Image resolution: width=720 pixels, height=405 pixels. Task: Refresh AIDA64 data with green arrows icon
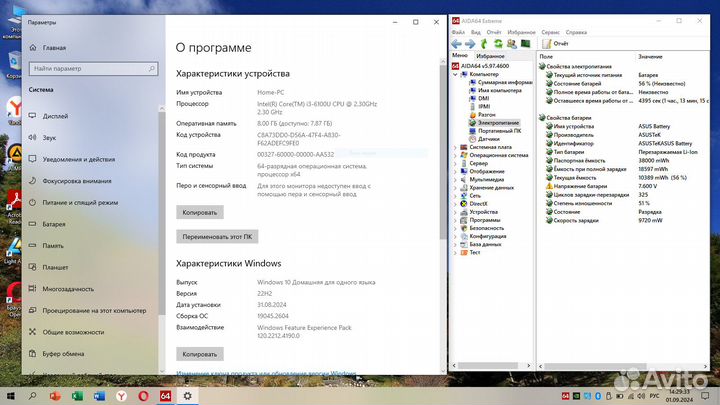coord(498,44)
